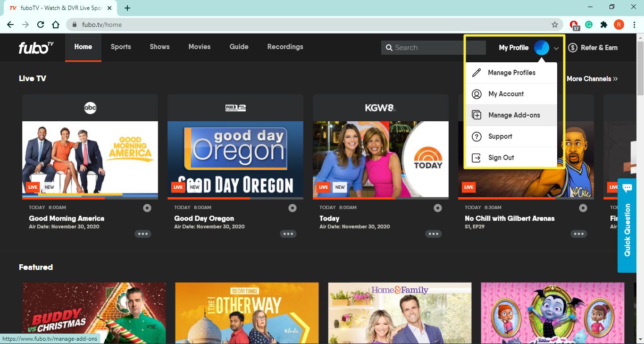Open the Good Day Oregon thumbnail
This screenshot has width=644, height=344.
point(235,159)
